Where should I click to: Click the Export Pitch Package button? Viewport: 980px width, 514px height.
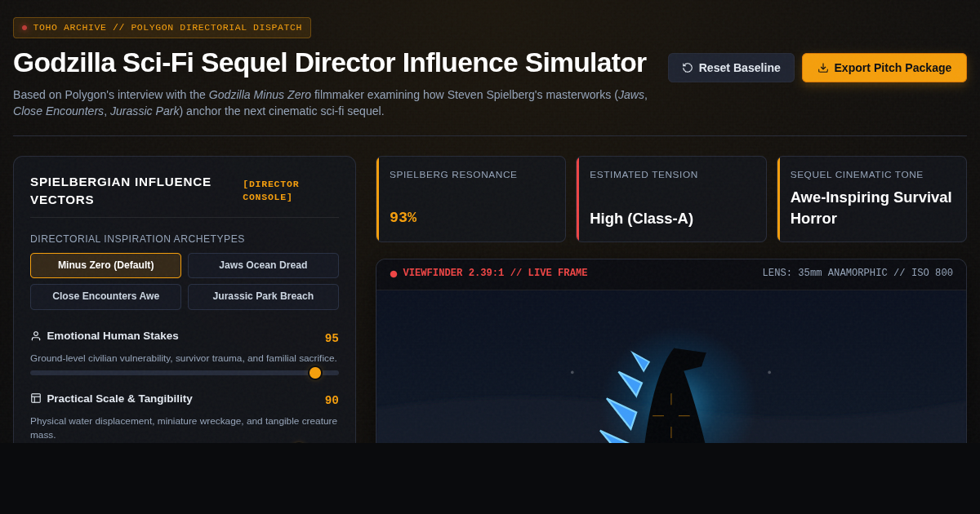click(x=884, y=68)
